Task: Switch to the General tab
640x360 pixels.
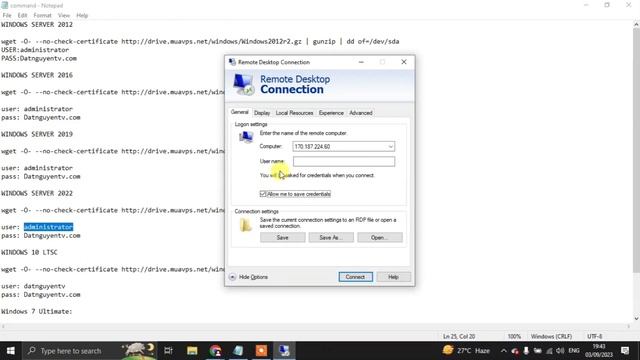Action: coord(240,112)
